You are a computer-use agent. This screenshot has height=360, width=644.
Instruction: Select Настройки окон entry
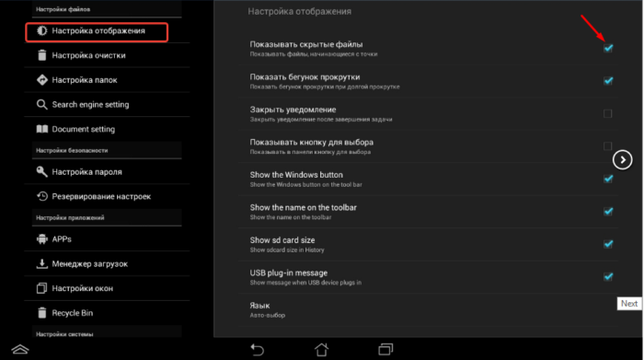point(107,288)
